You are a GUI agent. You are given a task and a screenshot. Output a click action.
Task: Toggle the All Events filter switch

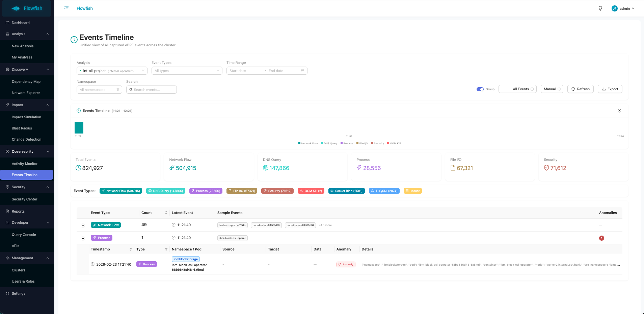tap(517, 89)
